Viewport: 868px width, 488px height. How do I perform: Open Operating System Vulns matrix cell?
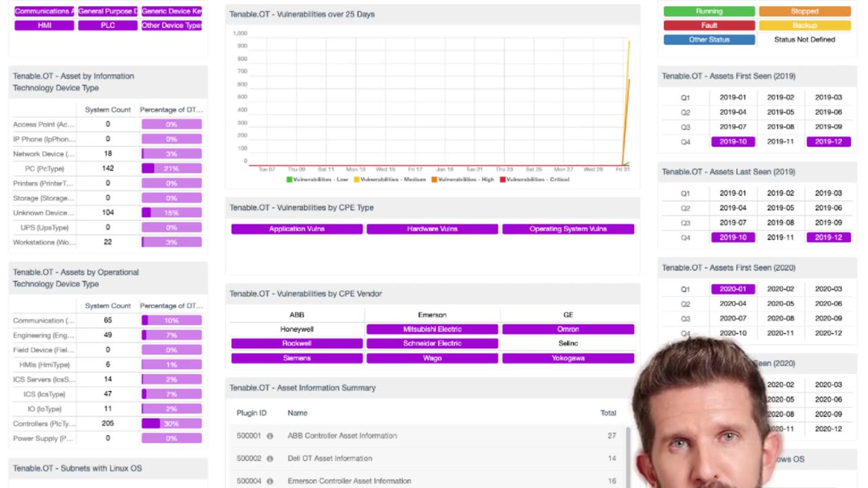pyautogui.click(x=568, y=229)
